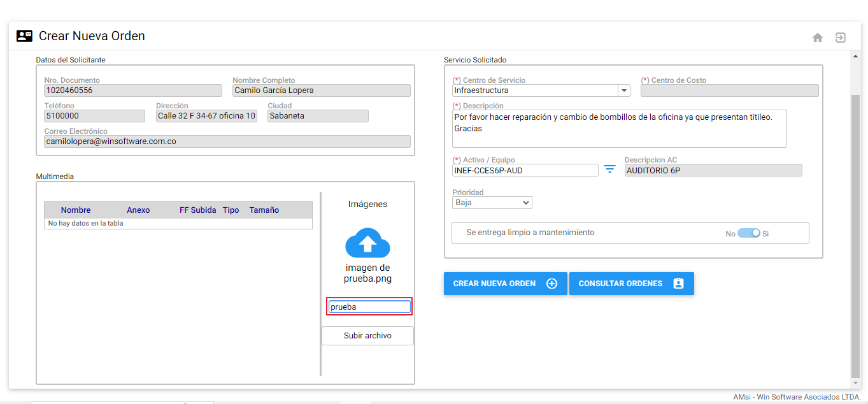This screenshot has height=404, width=868.
Task: Click the Crear Nueva Orden title text
Action: click(92, 36)
